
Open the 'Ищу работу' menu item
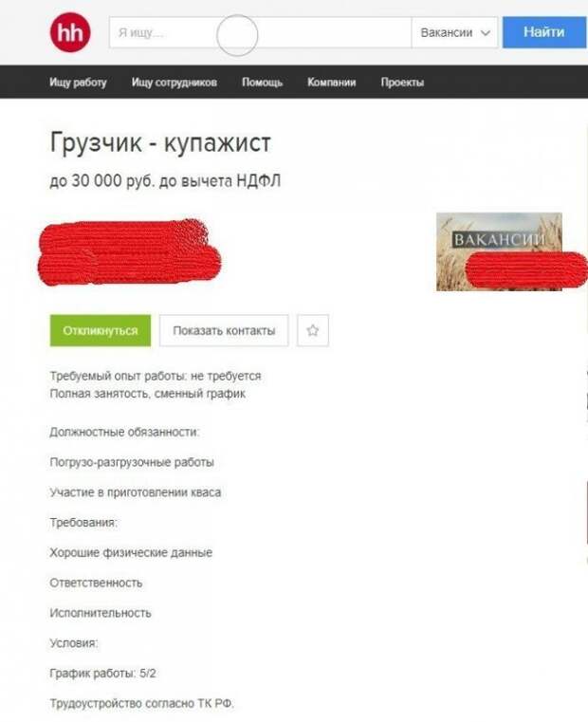click(x=78, y=82)
